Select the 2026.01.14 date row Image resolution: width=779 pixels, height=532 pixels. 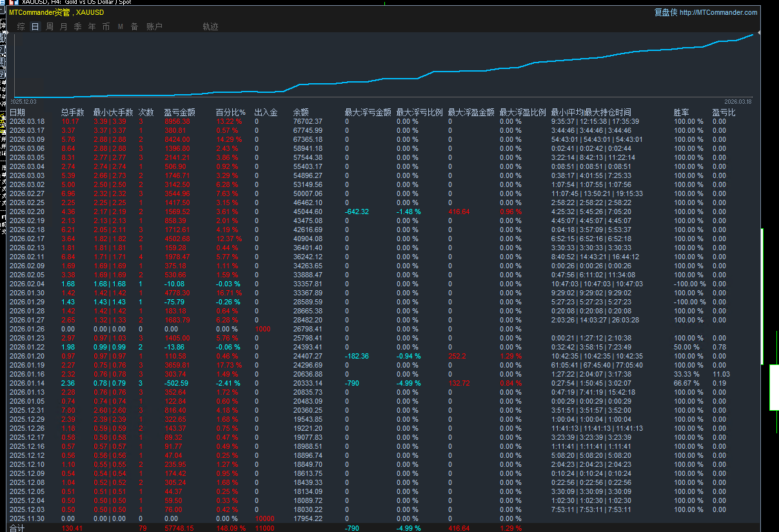tap(27, 383)
